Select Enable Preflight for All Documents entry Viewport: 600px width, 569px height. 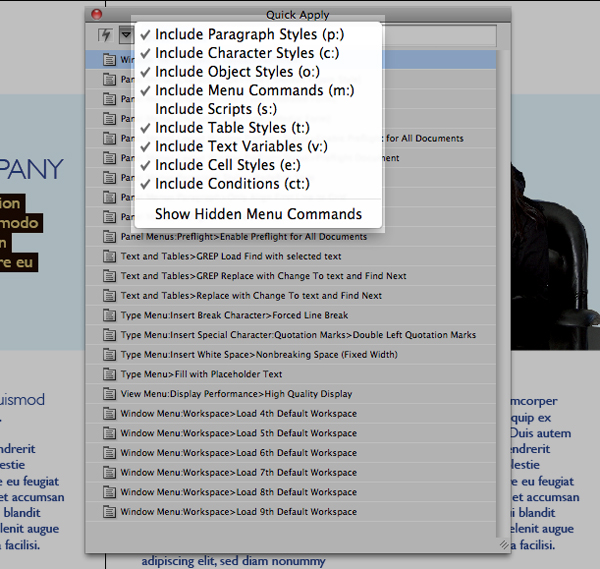[243, 237]
